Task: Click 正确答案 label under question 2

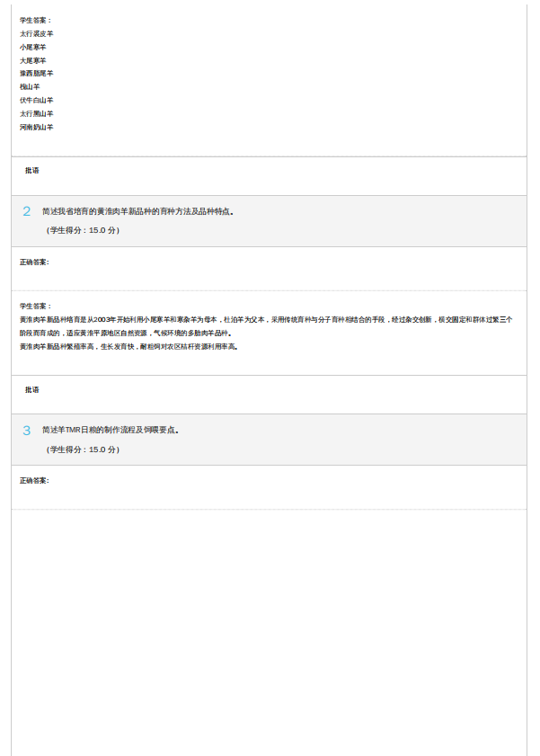Action: pos(34,262)
